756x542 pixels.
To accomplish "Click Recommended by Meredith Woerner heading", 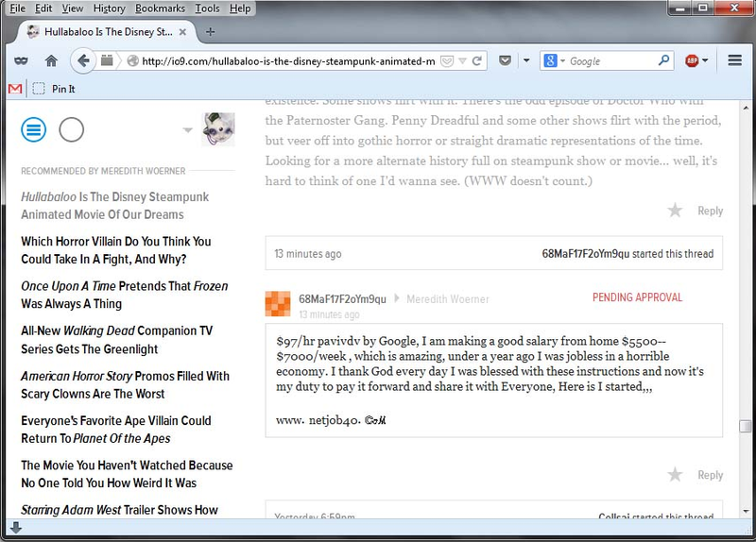I will tap(103, 171).
